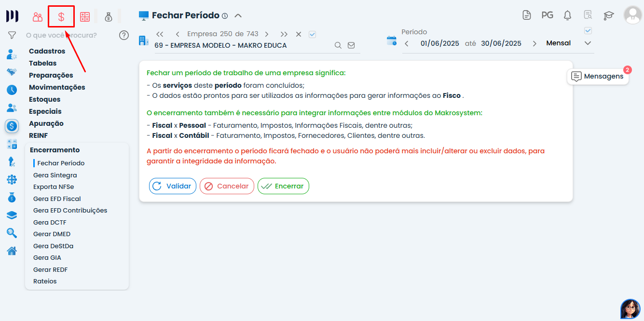The image size is (644, 321).
Task: Click the document search icon in header
Action: [x=588, y=15]
